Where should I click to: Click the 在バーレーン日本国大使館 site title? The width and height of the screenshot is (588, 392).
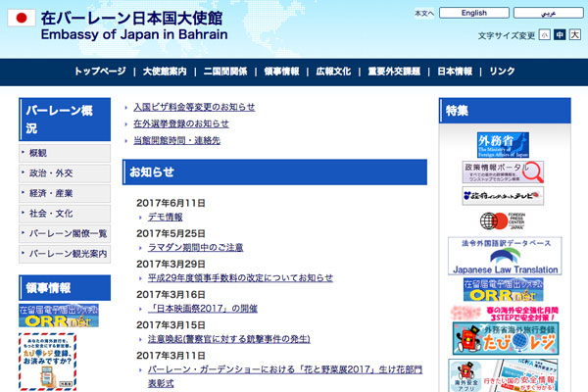(131, 18)
